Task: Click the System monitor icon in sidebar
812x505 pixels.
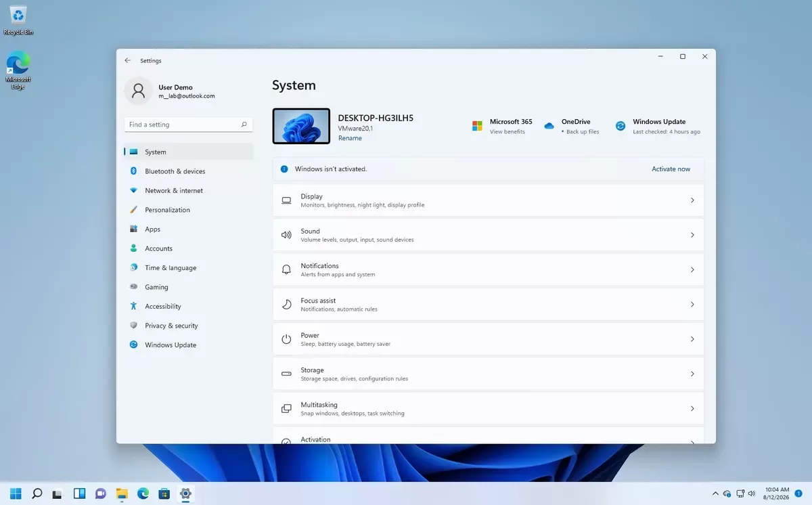Action: pyautogui.click(x=133, y=152)
